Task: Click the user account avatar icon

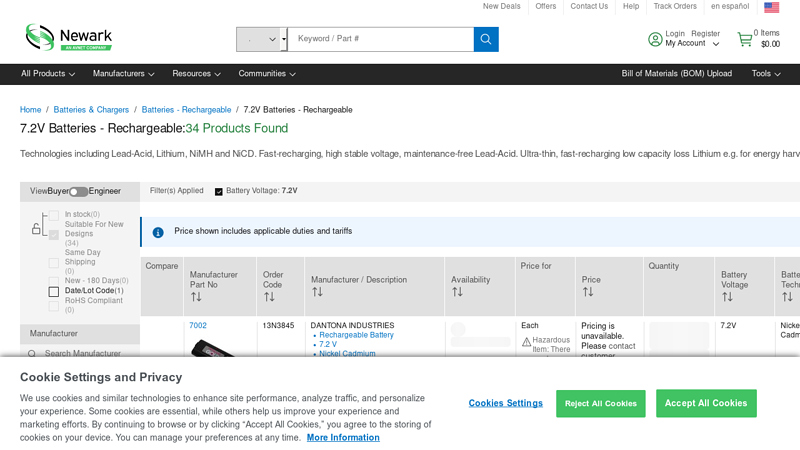Action: coord(655,39)
